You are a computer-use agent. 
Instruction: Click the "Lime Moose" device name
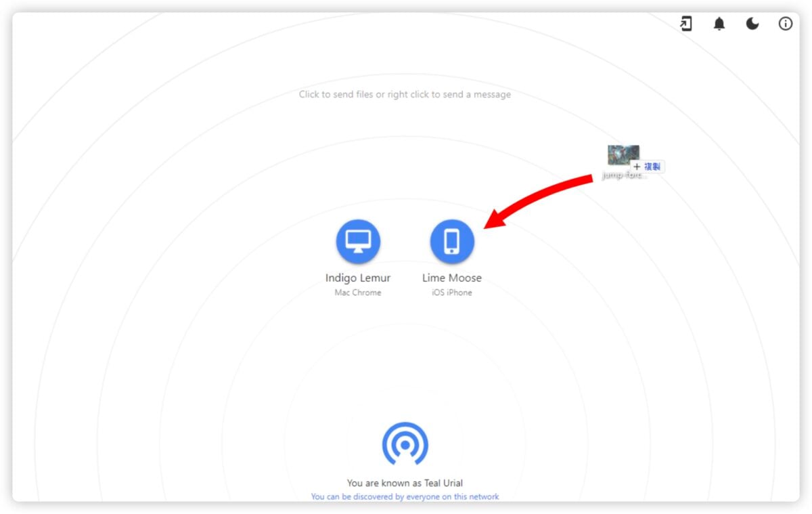[452, 278]
